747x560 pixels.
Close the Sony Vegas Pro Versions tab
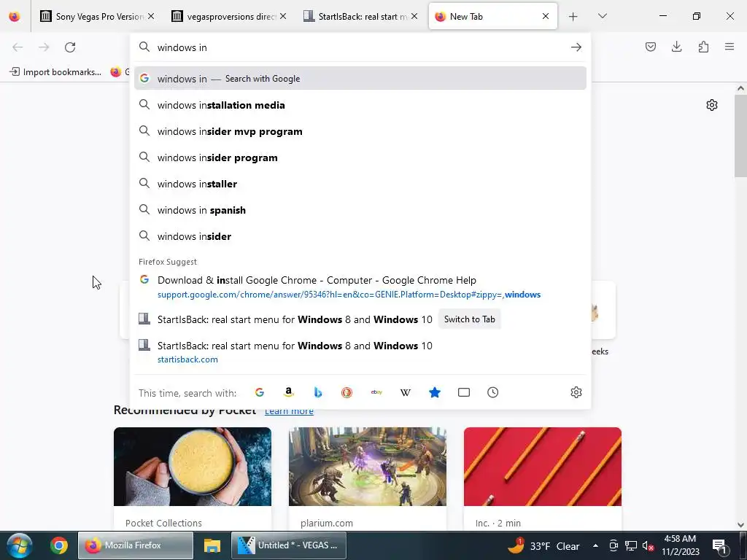click(x=151, y=16)
